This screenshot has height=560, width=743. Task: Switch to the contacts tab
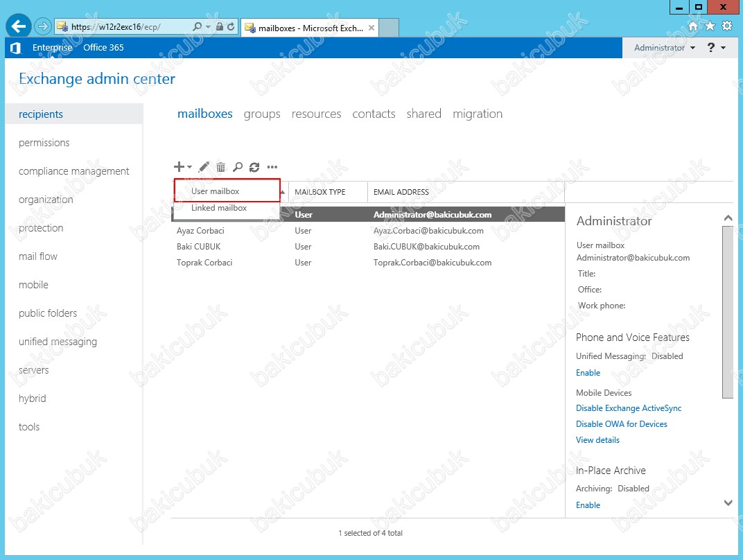pos(374,114)
